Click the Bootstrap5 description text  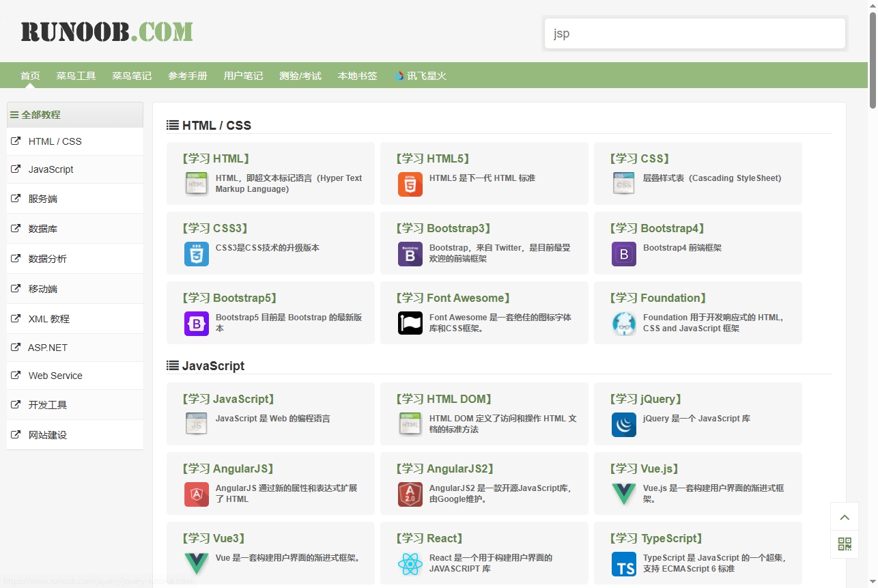point(289,323)
